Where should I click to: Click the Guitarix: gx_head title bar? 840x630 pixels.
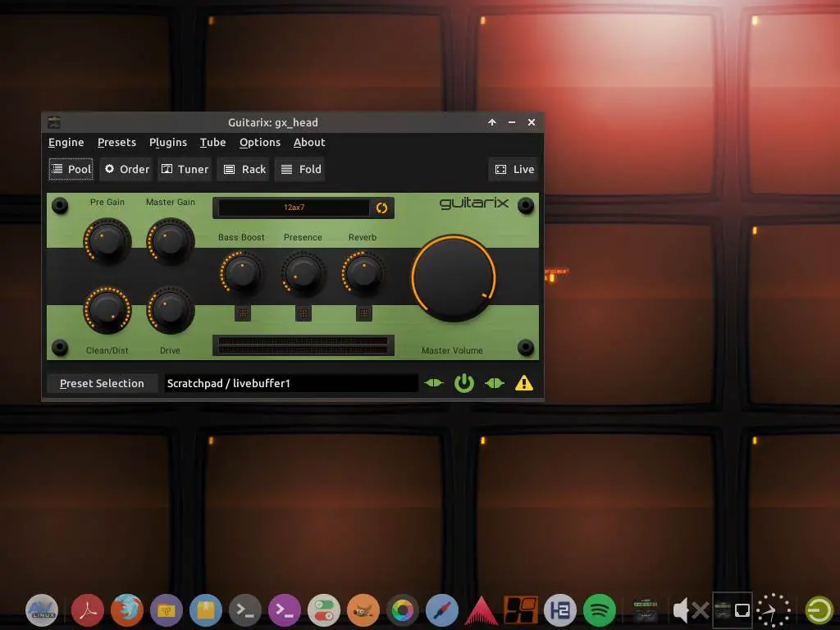pyautogui.click(x=272, y=123)
